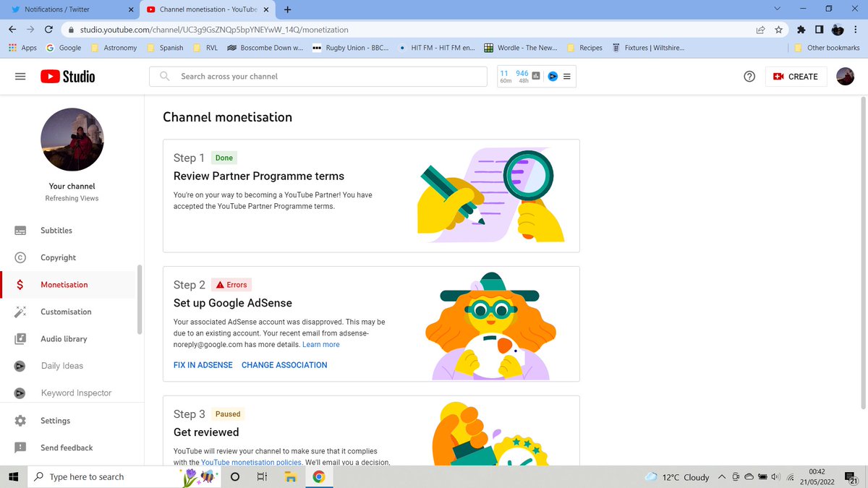Click the search magnifier icon
Screen dimensions: 868x488
tap(165, 76)
